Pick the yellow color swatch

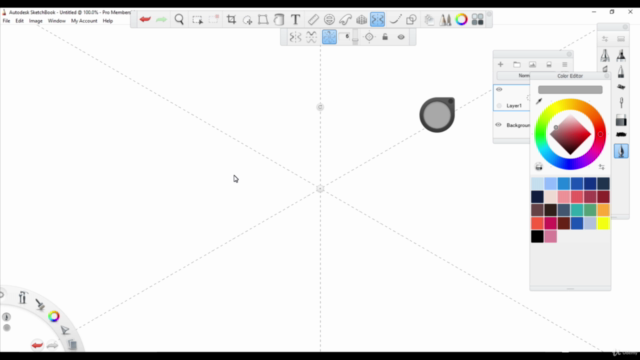click(603, 223)
